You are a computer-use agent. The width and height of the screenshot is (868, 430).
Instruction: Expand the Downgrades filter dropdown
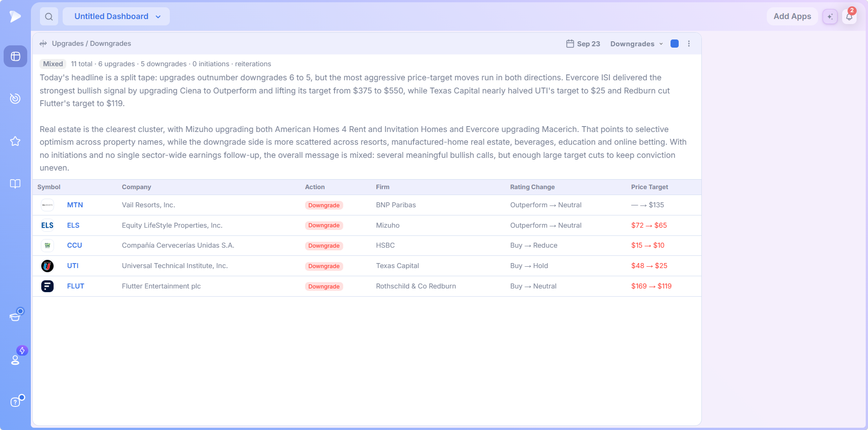point(636,44)
